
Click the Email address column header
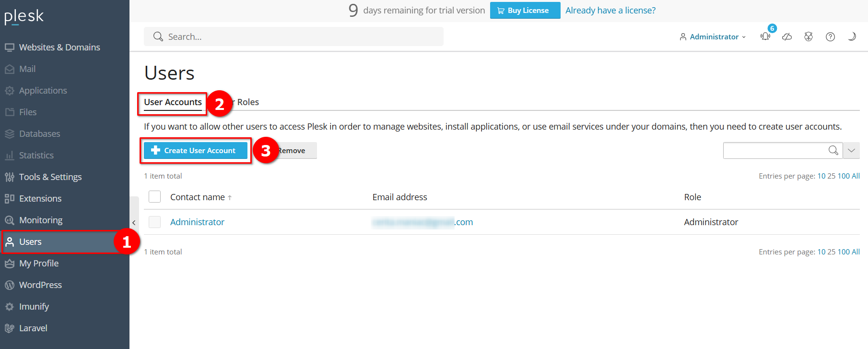point(399,197)
